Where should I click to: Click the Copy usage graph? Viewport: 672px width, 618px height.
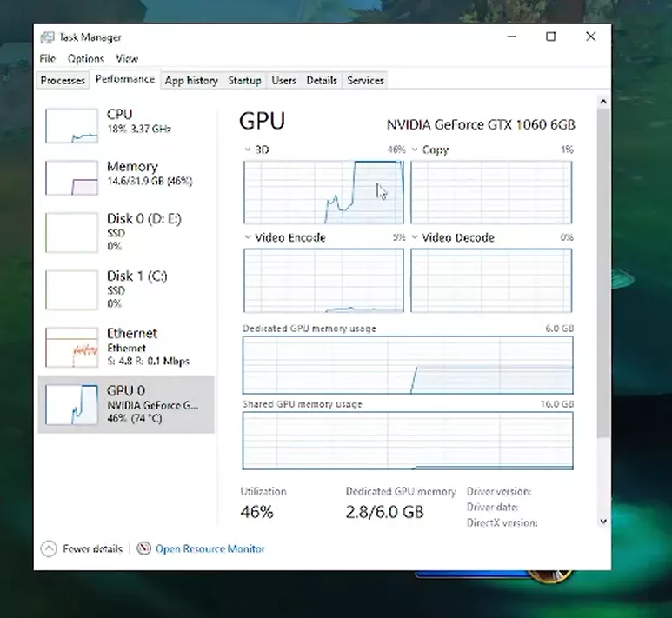[x=491, y=192]
